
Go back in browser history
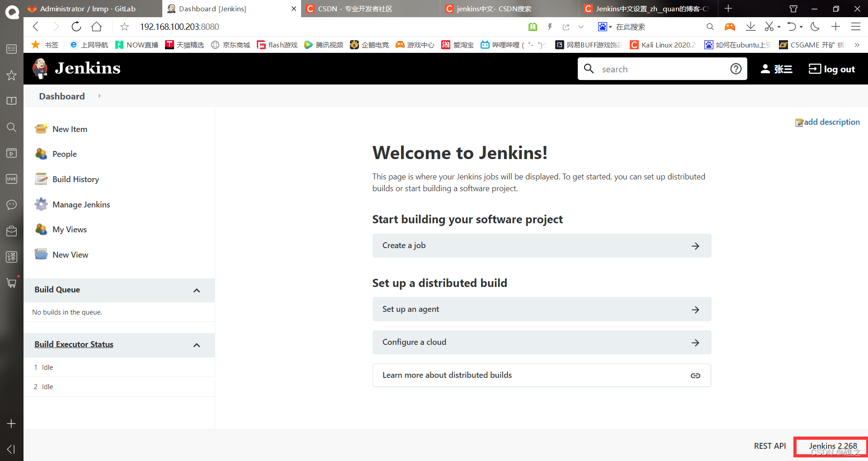point(36,27)
